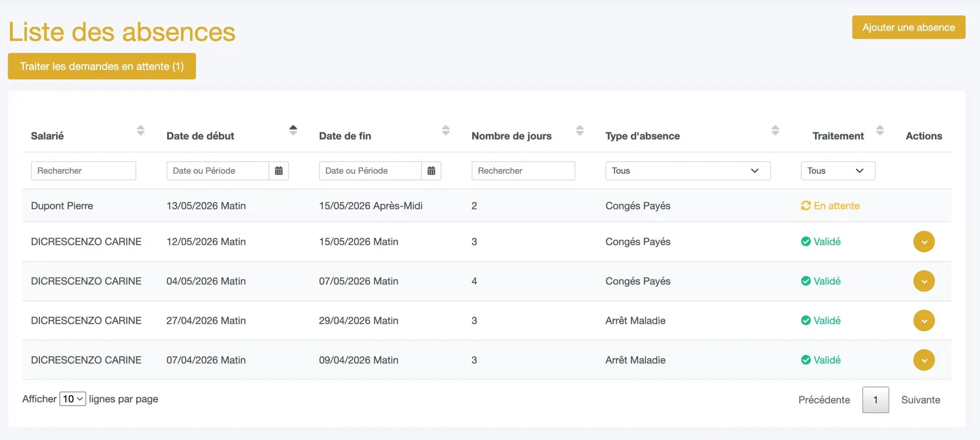Image resolution: width=980 pixels, height=440 pixels.
Task: Click Validé check icon for 27/04/2026 row
Action: pos(805,321)
